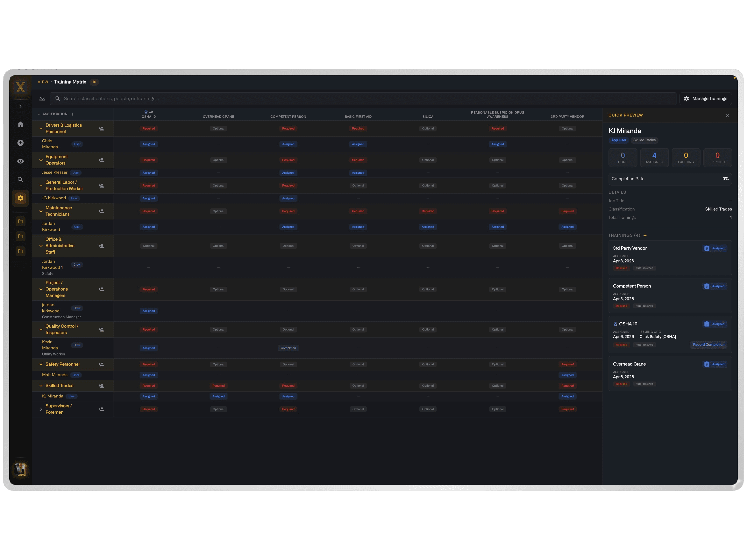Select the Matt Miranda row
747x560 pixels.
coord(317,375)
